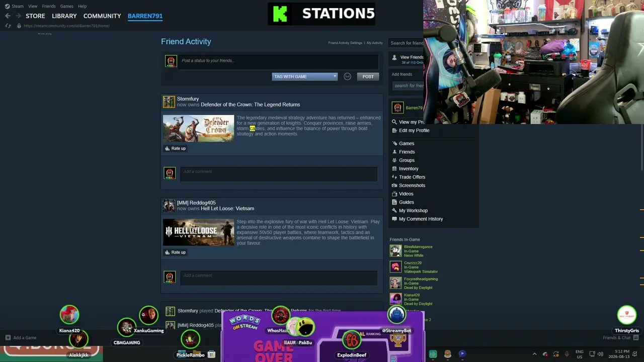Click the My Comment History speech icon
Image resolution: width=644 pixels, height=362 pixels.
pyautogui.click(x=394, y=219)
